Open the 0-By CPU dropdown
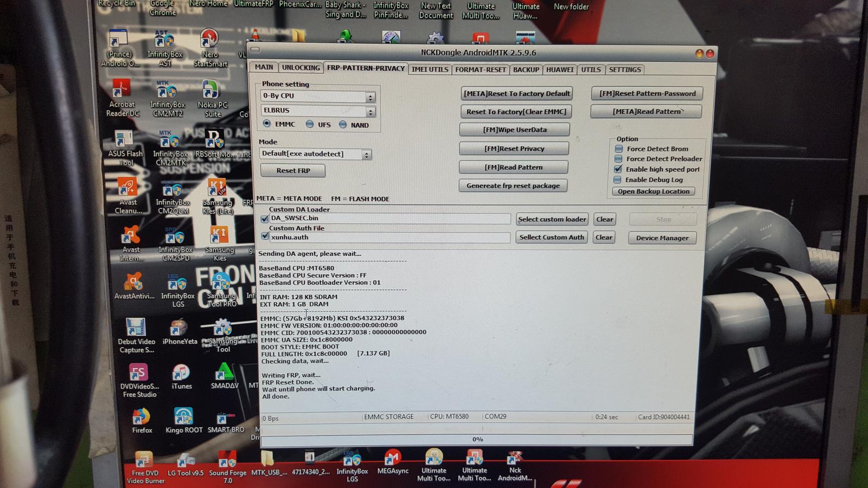Viewport: 868px width, 488px height. pyautogui.click(x=318, y=96)
